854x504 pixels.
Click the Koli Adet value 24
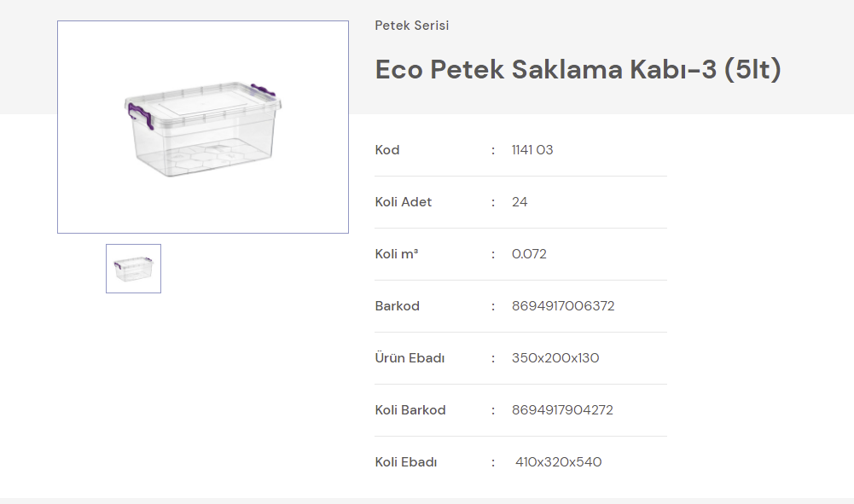coord(520,202)
